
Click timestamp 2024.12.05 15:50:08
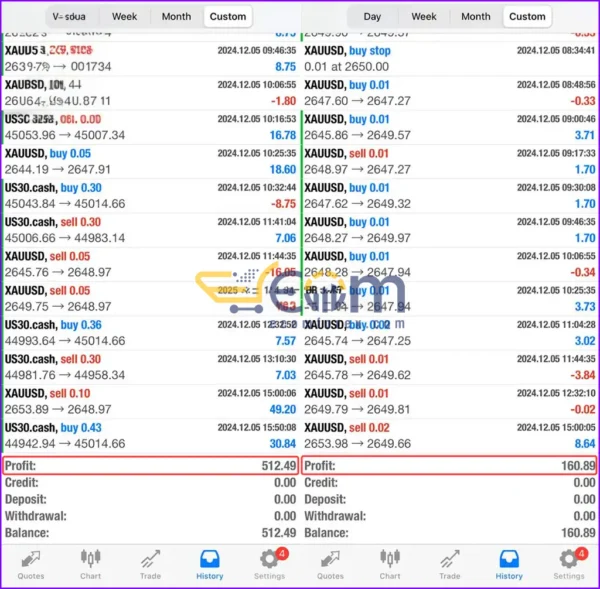[x=257, y=427]
